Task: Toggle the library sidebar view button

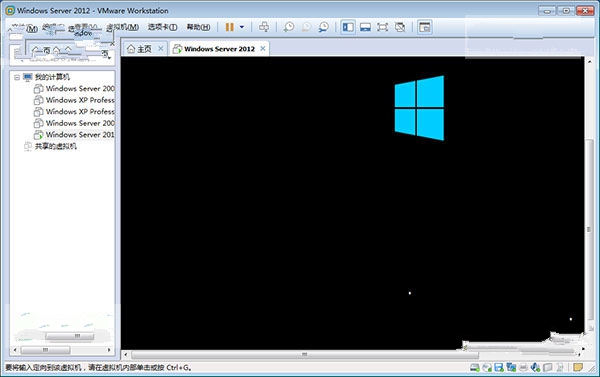Action: 348,27
